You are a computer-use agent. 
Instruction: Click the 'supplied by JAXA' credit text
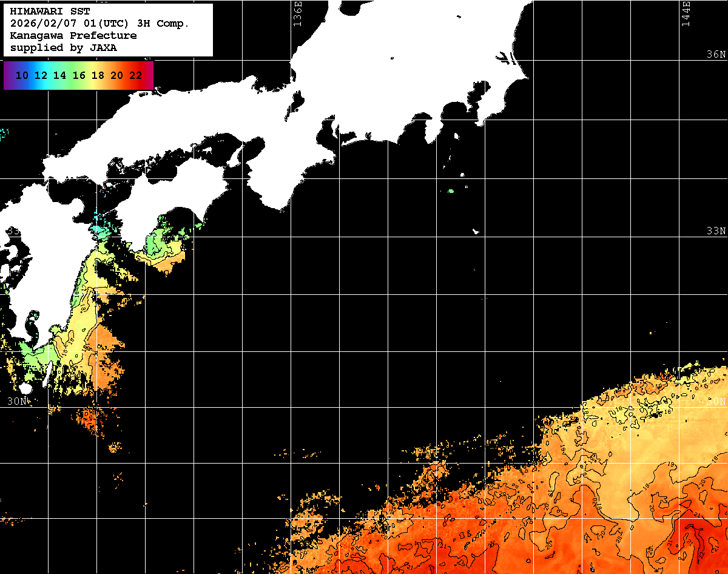click(64, 48)
